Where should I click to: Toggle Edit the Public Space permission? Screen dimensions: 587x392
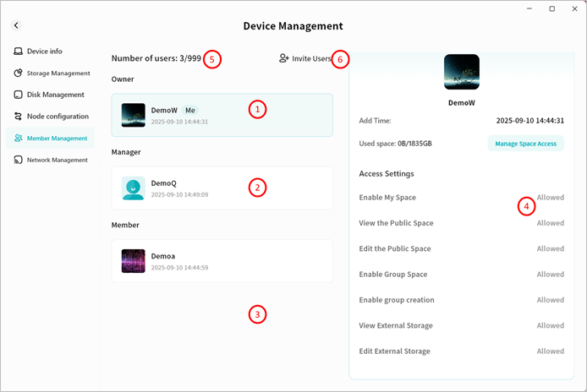[550, 249]
